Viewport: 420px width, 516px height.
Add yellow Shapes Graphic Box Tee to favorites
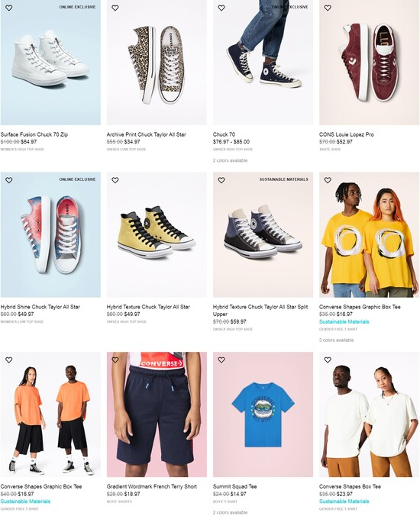tap(328, 180)
